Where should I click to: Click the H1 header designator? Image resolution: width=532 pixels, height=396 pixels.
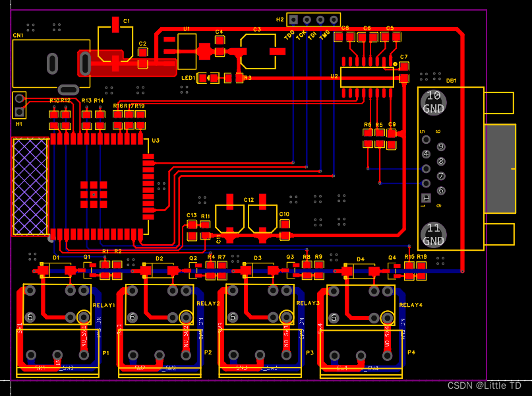pyautogui.click(x=19, y=124)
